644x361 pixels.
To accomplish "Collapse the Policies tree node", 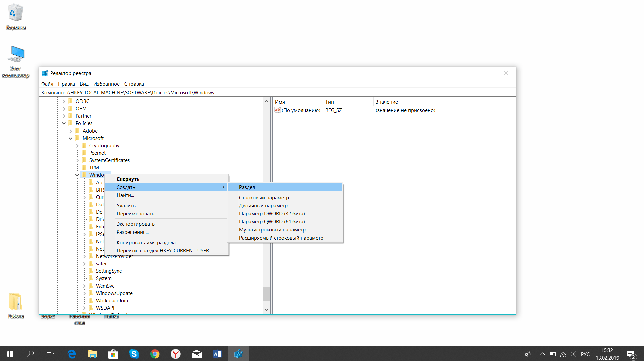I will pyautogui.click(x=64, y=123).
